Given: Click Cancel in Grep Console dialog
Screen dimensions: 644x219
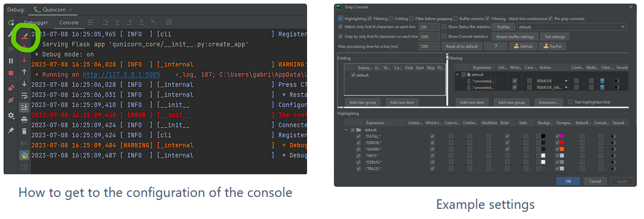Looking at the screenshot, I should pos(595,181).
